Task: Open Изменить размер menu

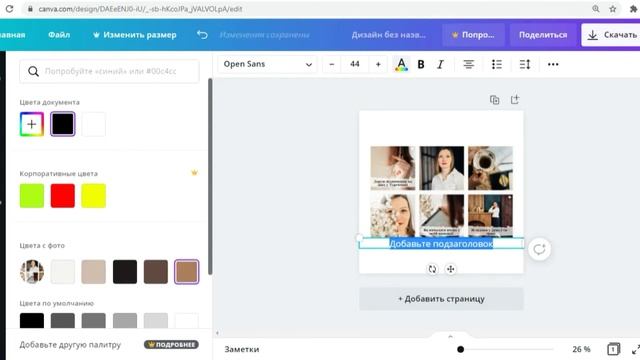Action: coord(135,35)
